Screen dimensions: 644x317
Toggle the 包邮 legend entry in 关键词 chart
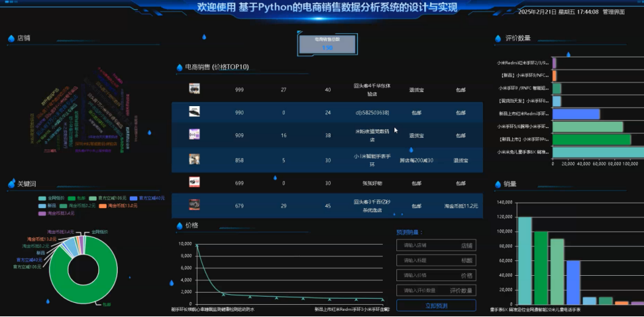tap(76, 198)
